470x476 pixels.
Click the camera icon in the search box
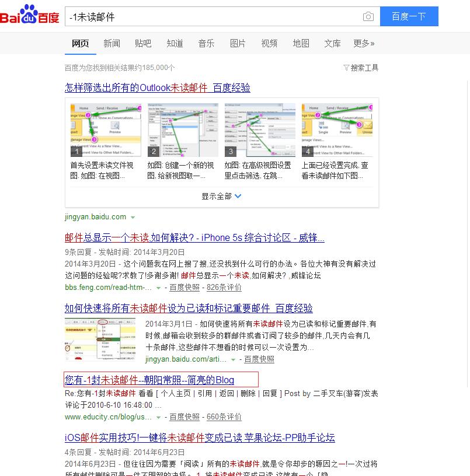point(368,17)
